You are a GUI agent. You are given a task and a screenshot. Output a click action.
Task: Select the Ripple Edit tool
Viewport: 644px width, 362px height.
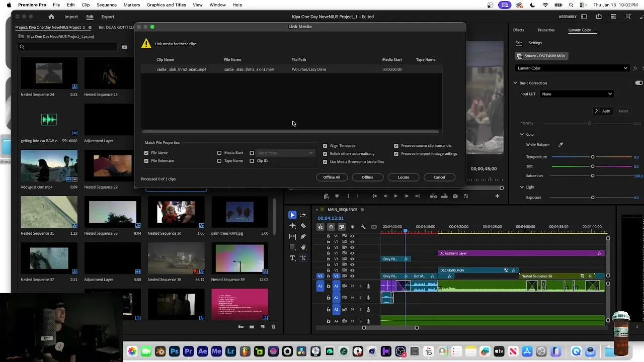pyautogui.click(x=292, y=226)
